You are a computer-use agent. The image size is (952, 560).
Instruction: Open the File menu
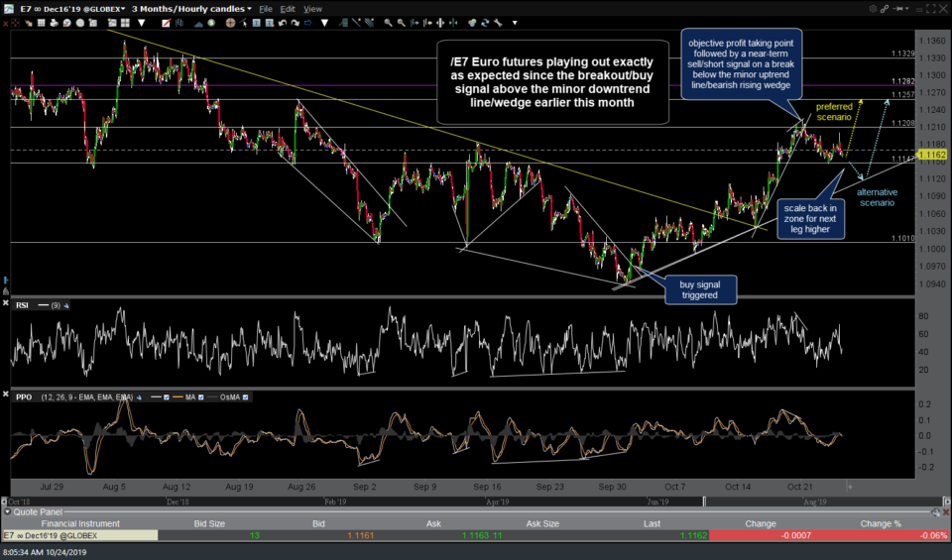(x=266, y=9)
